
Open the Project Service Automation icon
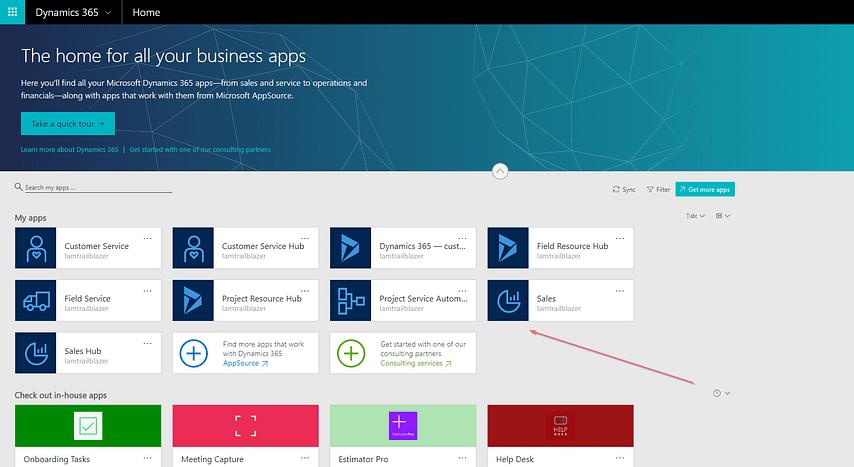(x=350, y=300)
